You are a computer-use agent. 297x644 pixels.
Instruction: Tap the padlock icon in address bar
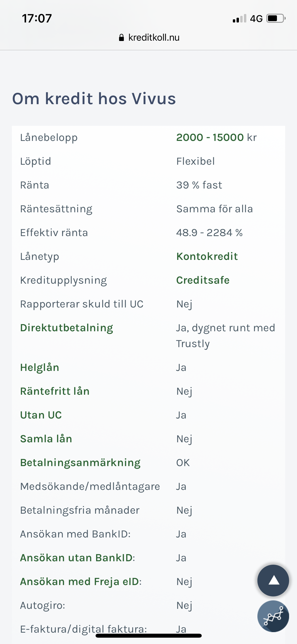tap(121, 38)
